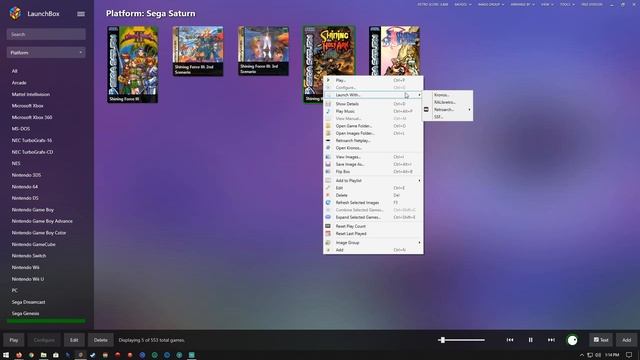The width and height of the screenshot is (640, 360).
Task: Select Shining Force III: 3rd Scenario cover
Action: coord(263,51)
